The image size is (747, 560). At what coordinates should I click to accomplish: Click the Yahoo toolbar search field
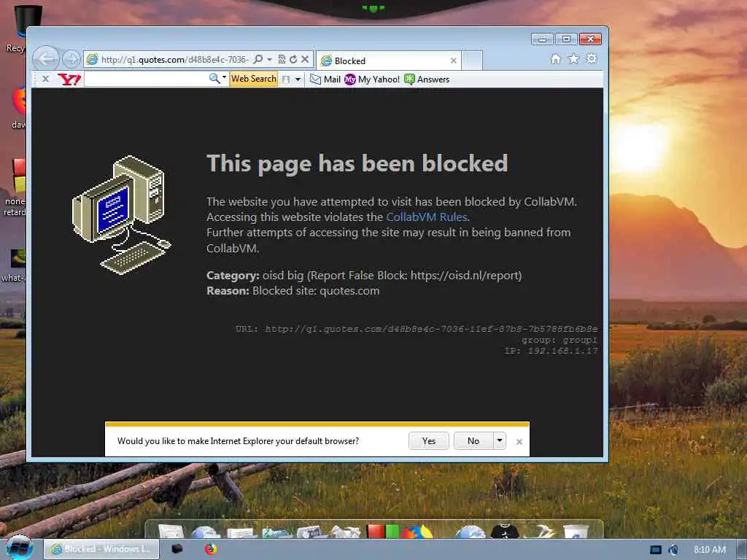click(146, 79)
